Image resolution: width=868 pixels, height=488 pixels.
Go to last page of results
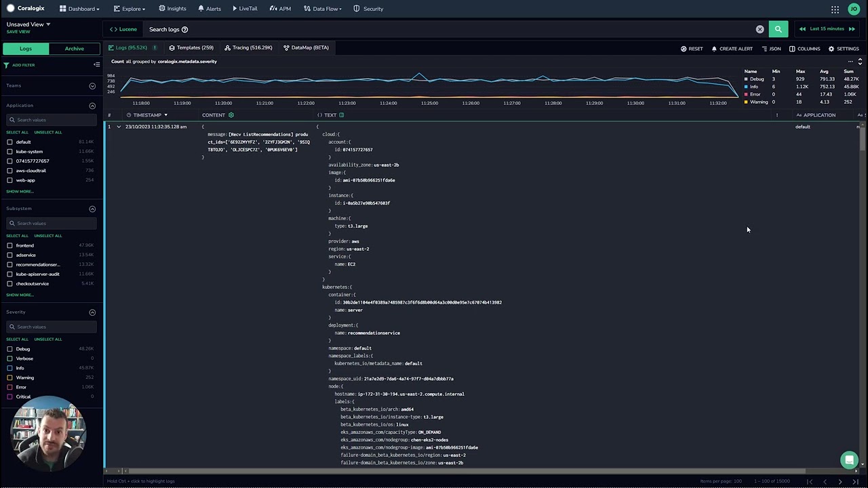855,481
